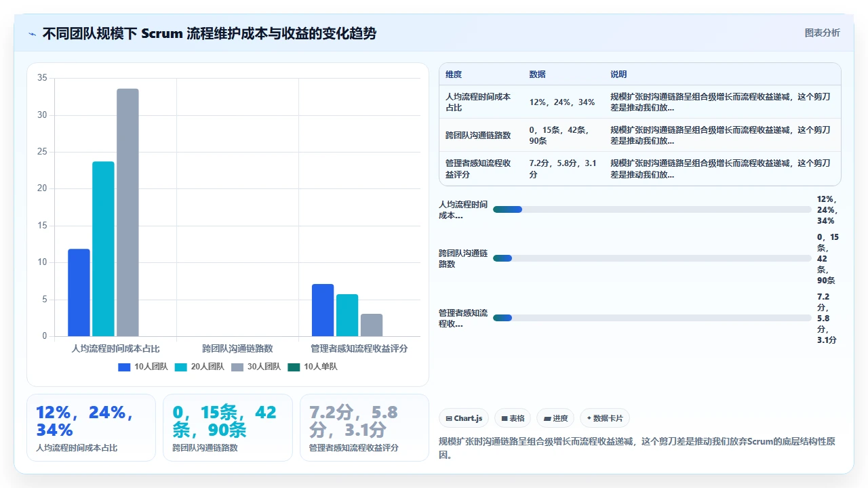Click the 人均流程时间成本占比 axis label

point(115,348)
